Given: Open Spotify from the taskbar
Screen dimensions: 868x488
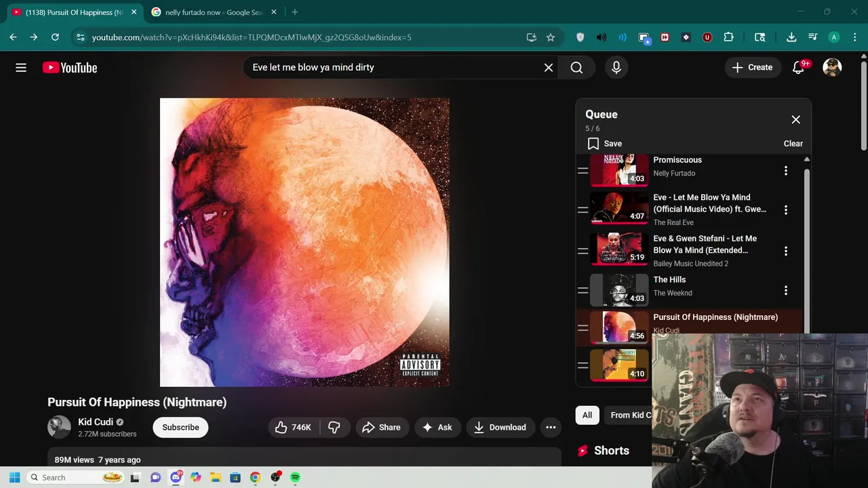Looking at the screenshot, I should click(295, 478).
